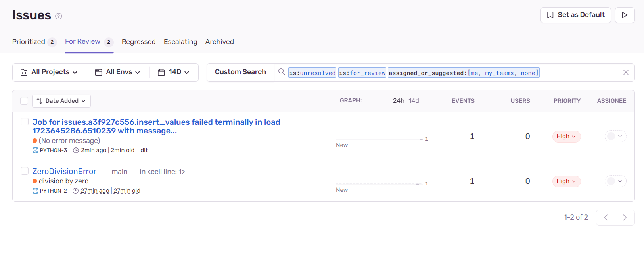Viewport: 644px width, 276px height.
Task: Click the play icon button at top right
Action: pos(625,15)
